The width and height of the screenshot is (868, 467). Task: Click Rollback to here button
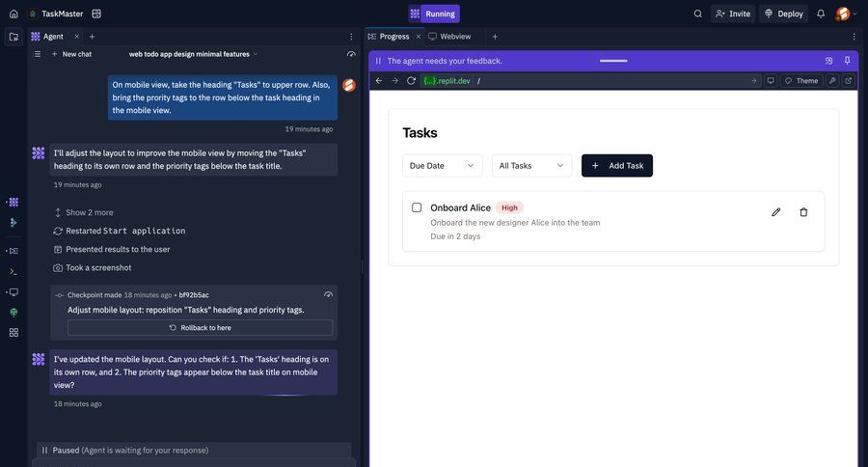(200, 328)
